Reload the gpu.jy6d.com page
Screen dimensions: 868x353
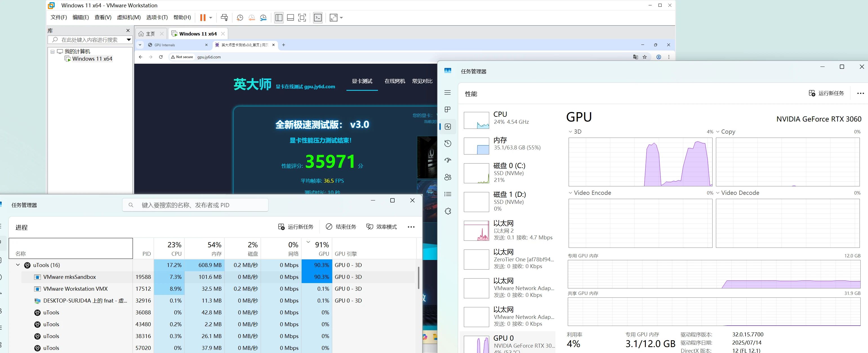pyautogui.click(x=161, y=57)
